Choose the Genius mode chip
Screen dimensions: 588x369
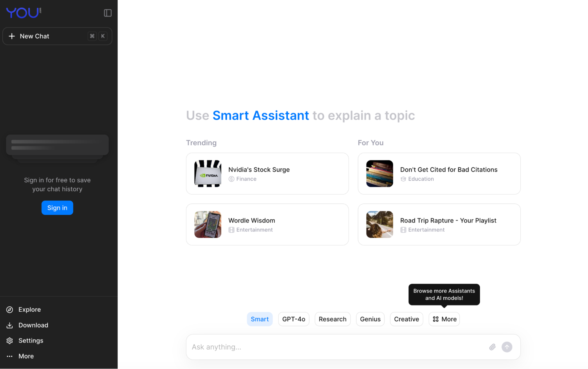coord(370,319)
